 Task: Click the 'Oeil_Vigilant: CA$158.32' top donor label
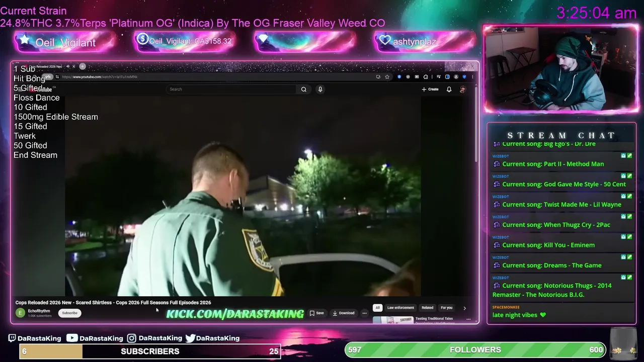[190, 41]
